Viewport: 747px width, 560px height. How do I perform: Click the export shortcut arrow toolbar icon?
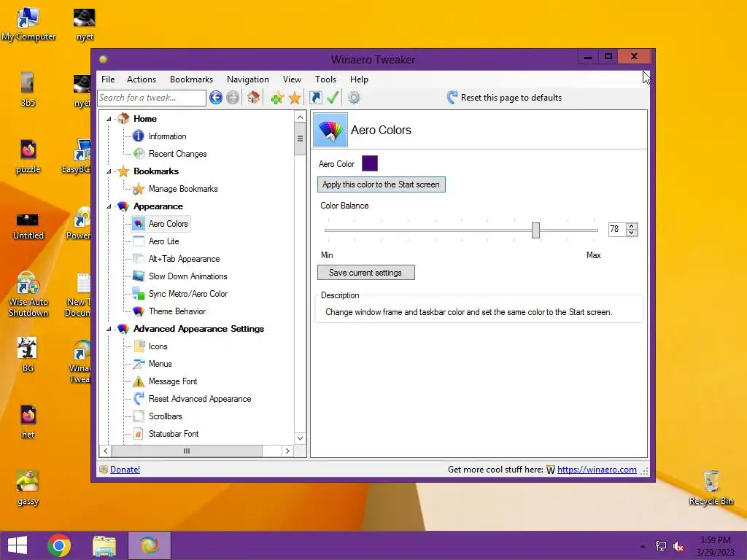coord(315,98)
